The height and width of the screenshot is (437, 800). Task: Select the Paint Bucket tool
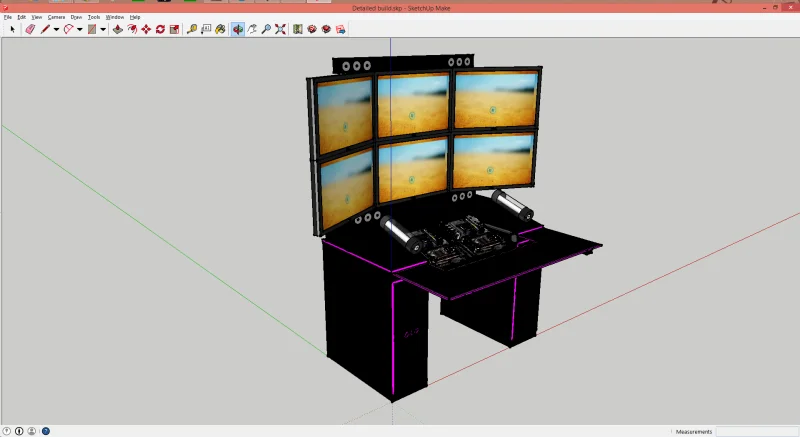220,30
